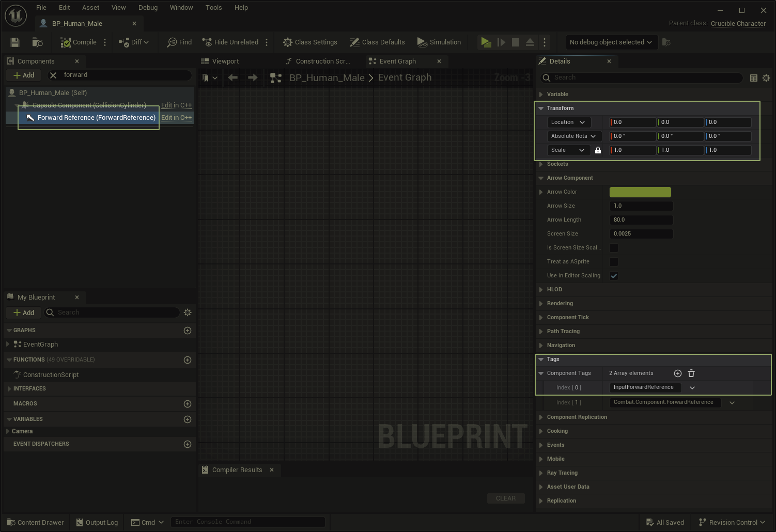The height and width of the screenshot is (532, 776).
Task: Add a new graph with plus icon
Action: coord(188,331)
